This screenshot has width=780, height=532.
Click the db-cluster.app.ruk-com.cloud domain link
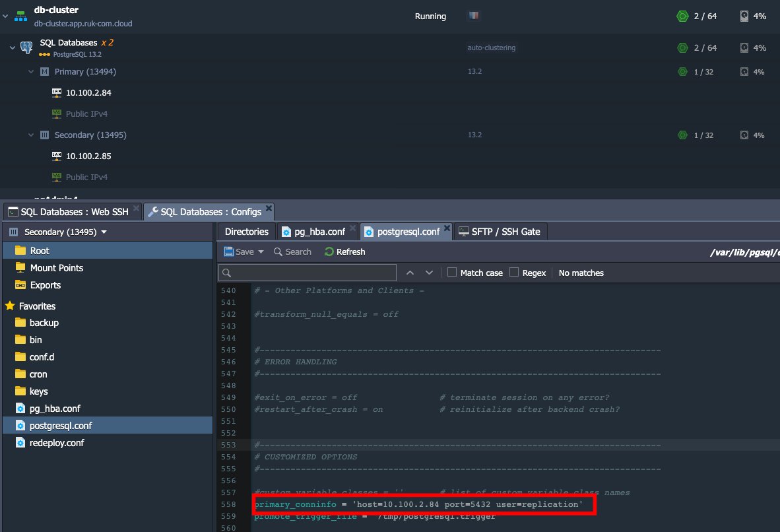(83, 23)
